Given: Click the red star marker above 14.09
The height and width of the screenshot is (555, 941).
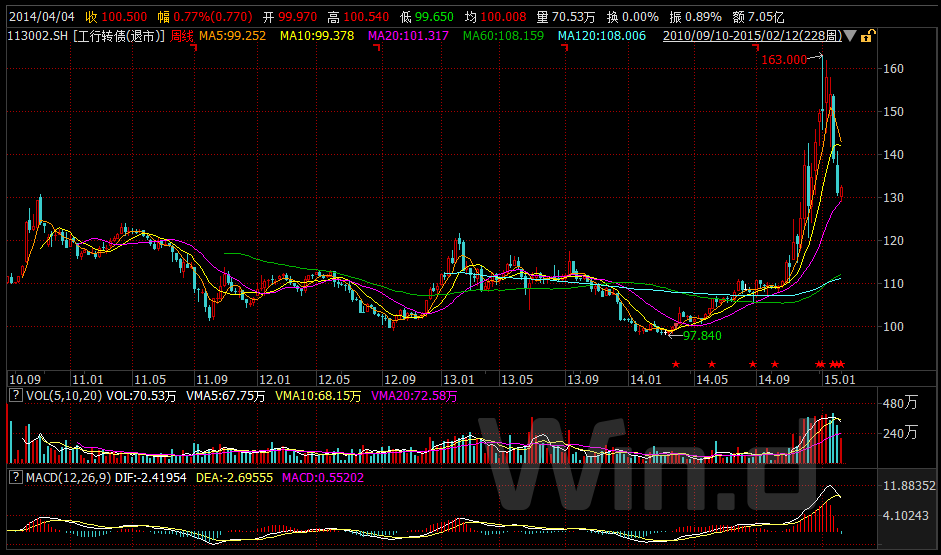Looking at the screenshot, I should pyautogui.click(x=775, y=364).
